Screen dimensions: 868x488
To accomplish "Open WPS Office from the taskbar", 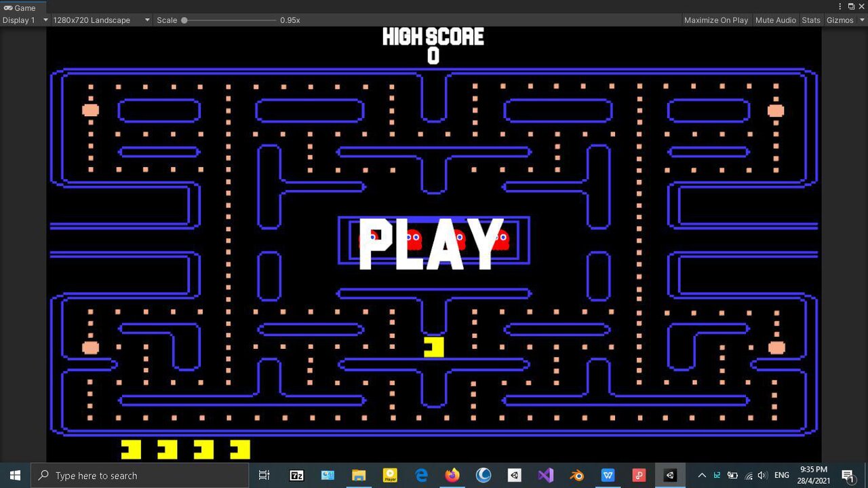I will (x=608, y=476).
